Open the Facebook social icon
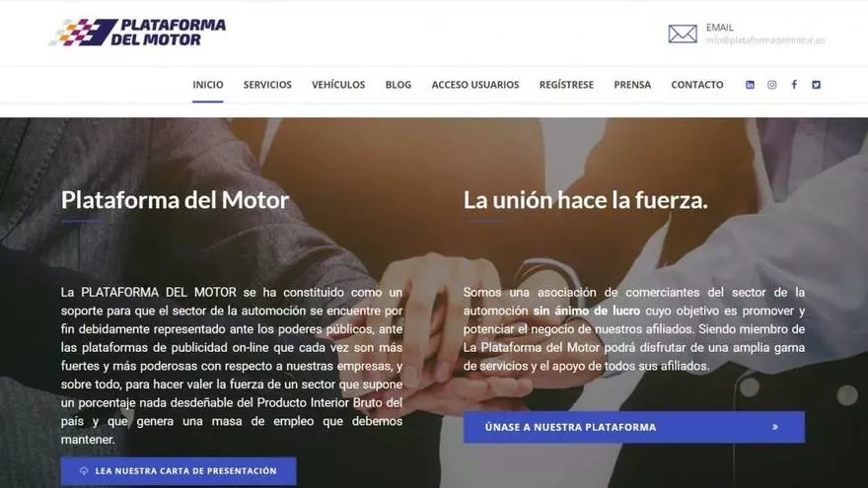Image resolution: width=868 pixels, height=488 pixels. (794, 85)
